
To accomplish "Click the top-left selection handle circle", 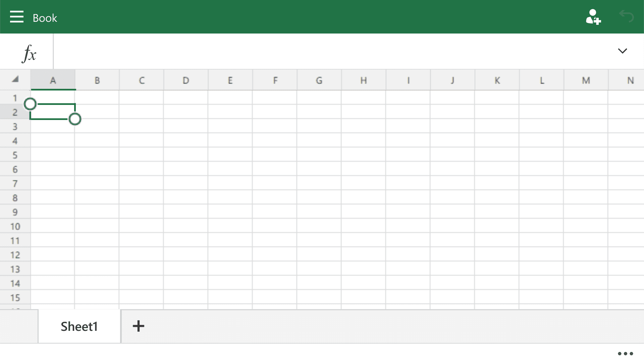I will coord(30,104).
